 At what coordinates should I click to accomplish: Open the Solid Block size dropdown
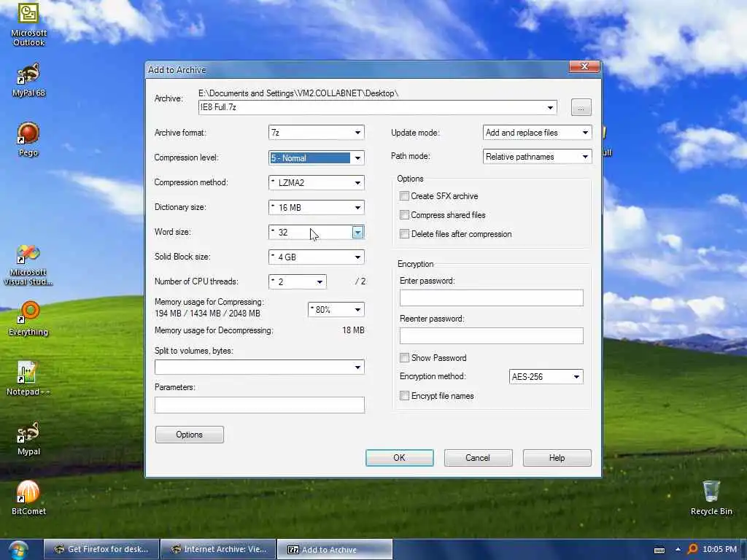coord(317,257)
